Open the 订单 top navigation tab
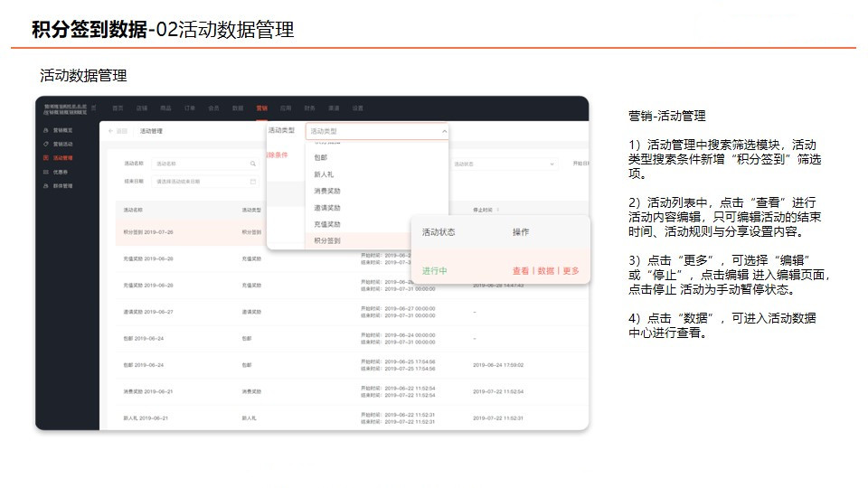Viewport: 868px width, 488px height. point(190,108)
